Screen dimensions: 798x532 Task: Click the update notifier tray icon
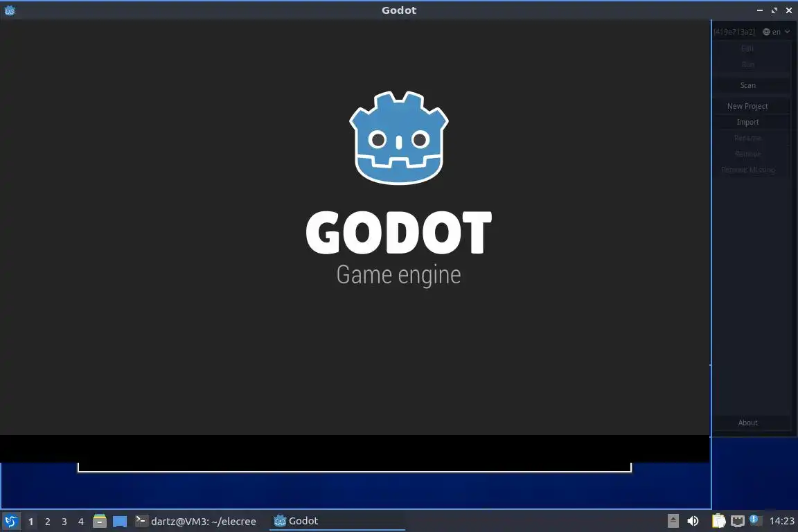[x=755, y=520]
